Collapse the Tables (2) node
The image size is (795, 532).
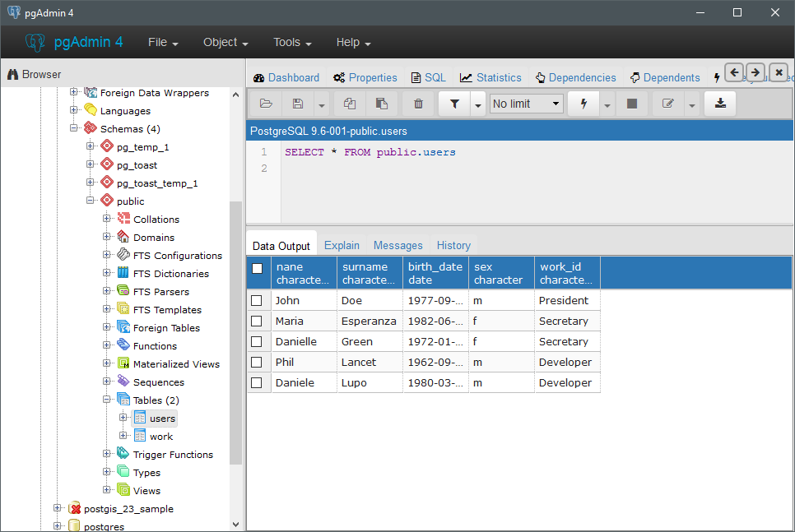coord(106,400)
